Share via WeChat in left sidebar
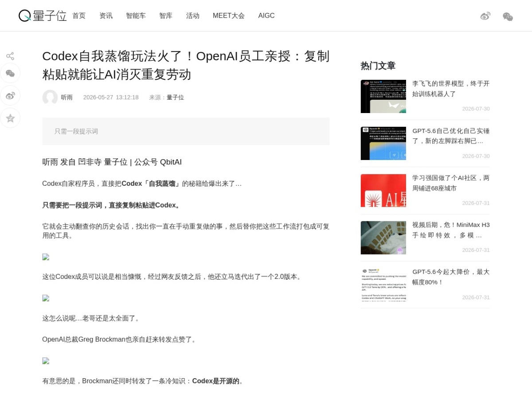This screenshot has height=399, width=532. tap(10, 73)
